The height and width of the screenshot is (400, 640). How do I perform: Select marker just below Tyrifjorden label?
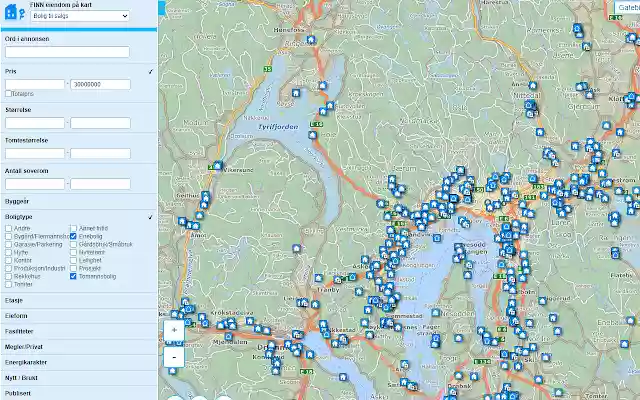[x=313, y=135]
